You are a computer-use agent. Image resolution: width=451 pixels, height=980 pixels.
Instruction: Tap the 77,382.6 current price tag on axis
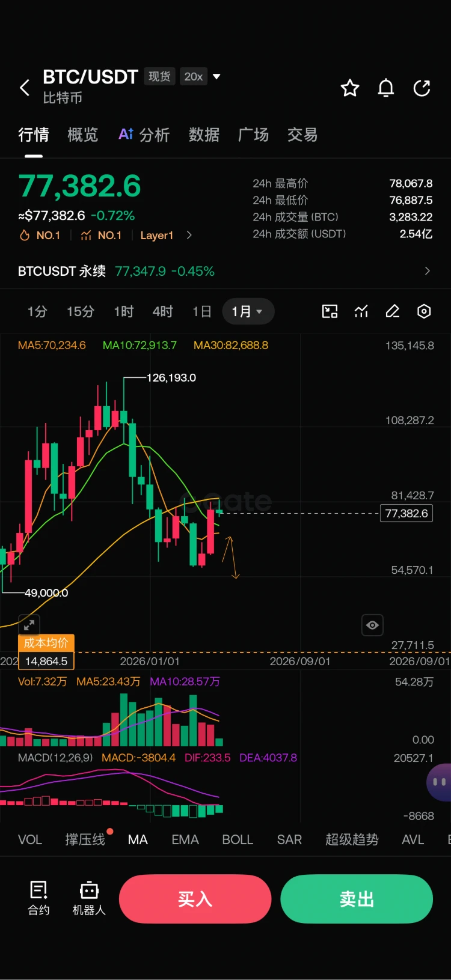pyautogui.click(x=407, y=513)
